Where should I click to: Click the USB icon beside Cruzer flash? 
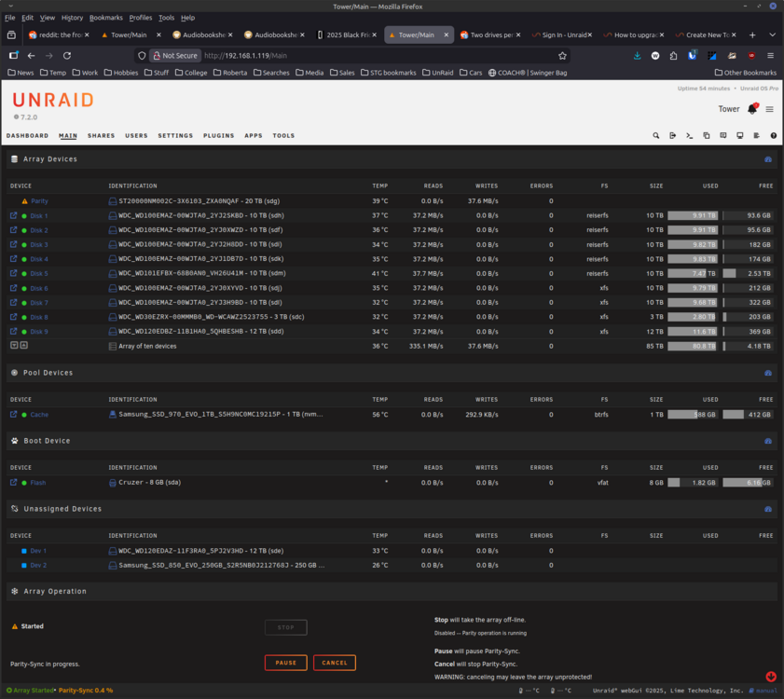coord(113,483)
